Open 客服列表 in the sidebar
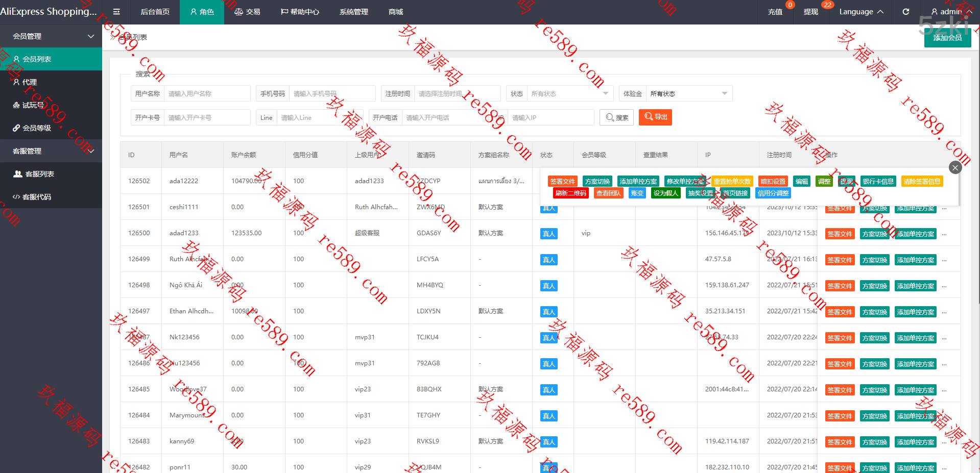 click(x=39, y=174)
